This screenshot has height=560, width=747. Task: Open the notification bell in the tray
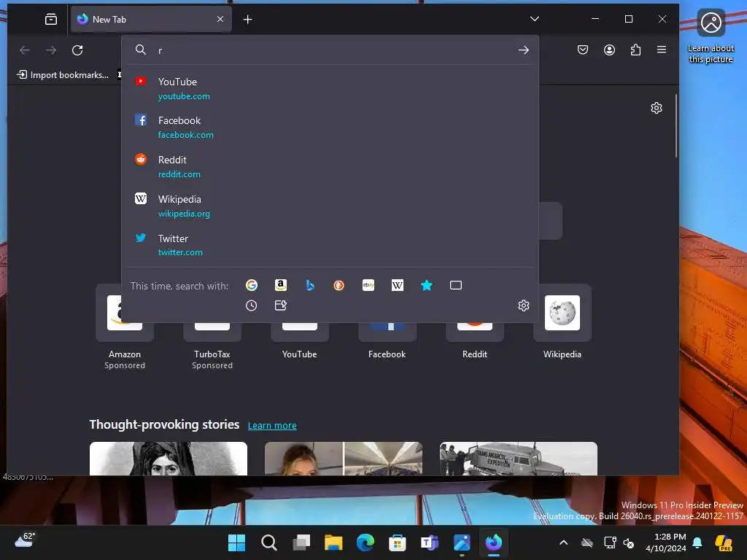coord(697,542)
